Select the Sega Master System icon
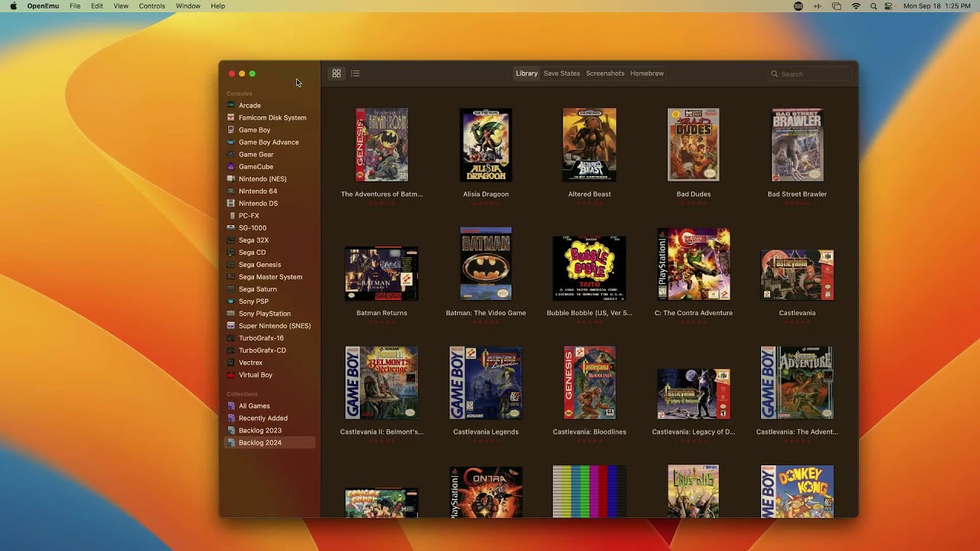The width and height of the screenshot is (980, 551). point(231,277)
